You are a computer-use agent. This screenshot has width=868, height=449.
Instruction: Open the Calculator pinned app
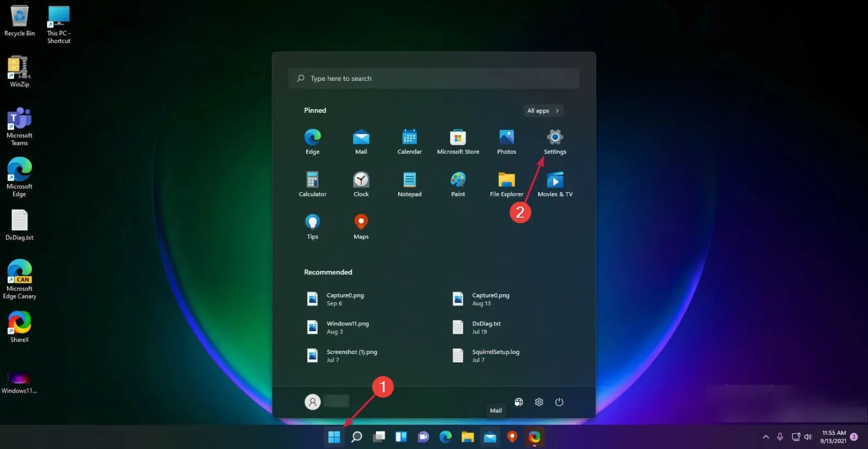point(312,184)
